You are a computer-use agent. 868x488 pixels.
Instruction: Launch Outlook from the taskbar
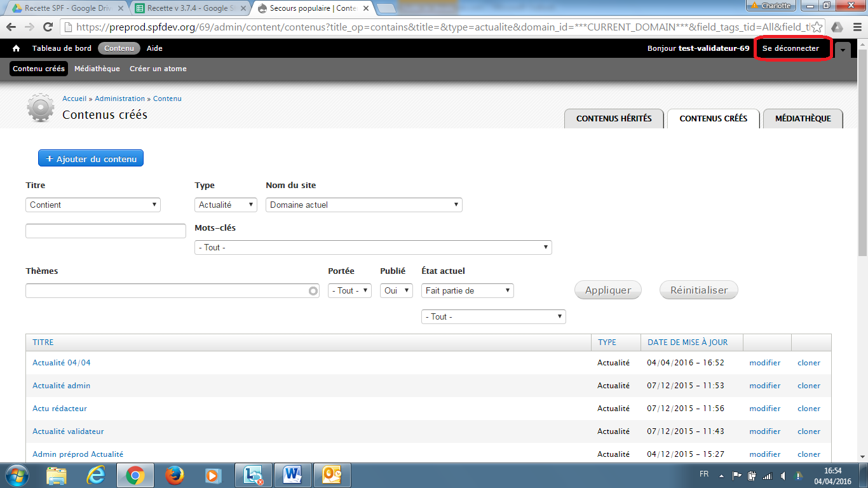click(x=332, y=475)
